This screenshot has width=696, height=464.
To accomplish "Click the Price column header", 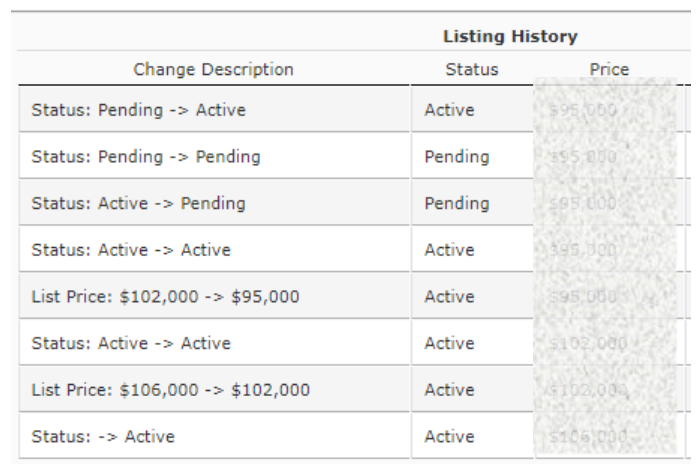I will [x=609, y=70].
